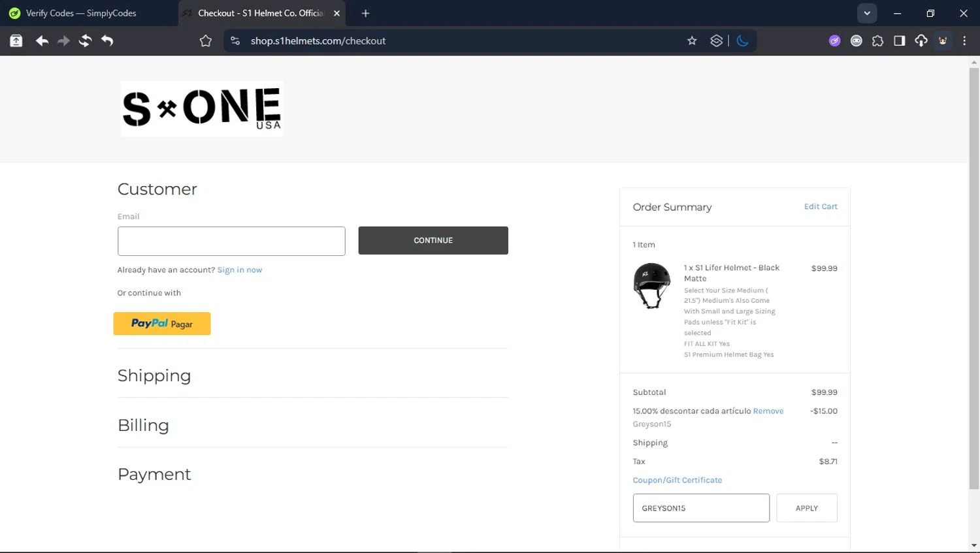This screenshot has height=553, width=980.
Task: Open the side panel icon
Action: click(900, 40)
